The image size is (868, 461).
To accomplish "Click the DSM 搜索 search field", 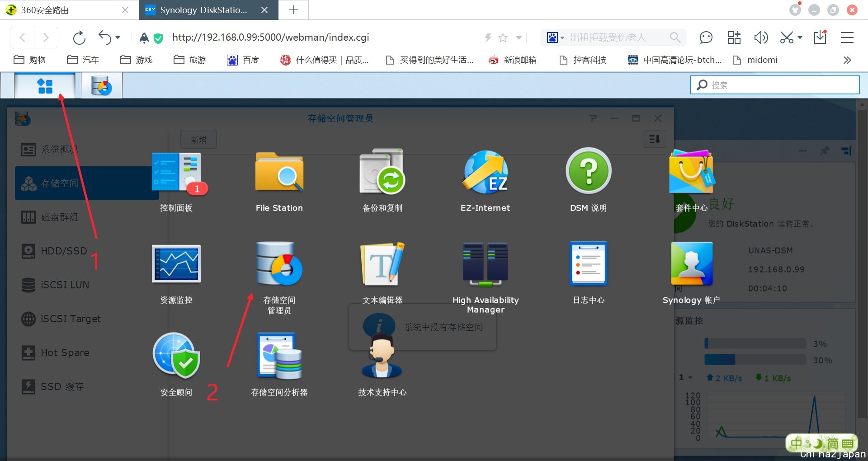I will point(774,85).
